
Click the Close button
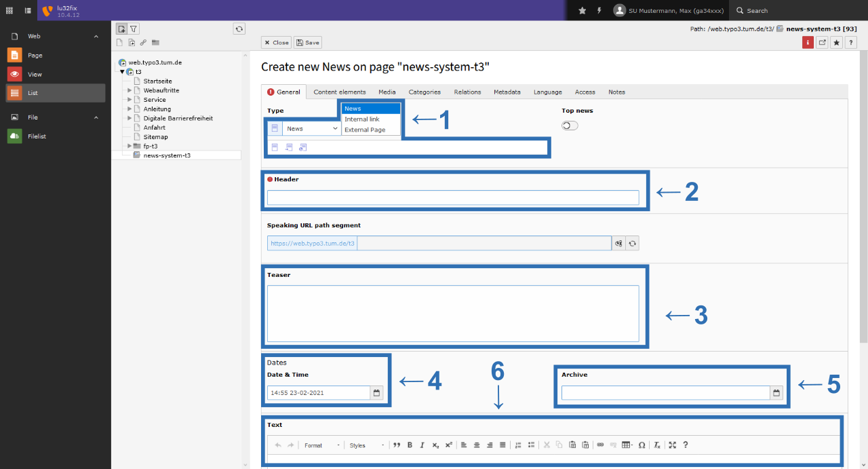point(276,43)
